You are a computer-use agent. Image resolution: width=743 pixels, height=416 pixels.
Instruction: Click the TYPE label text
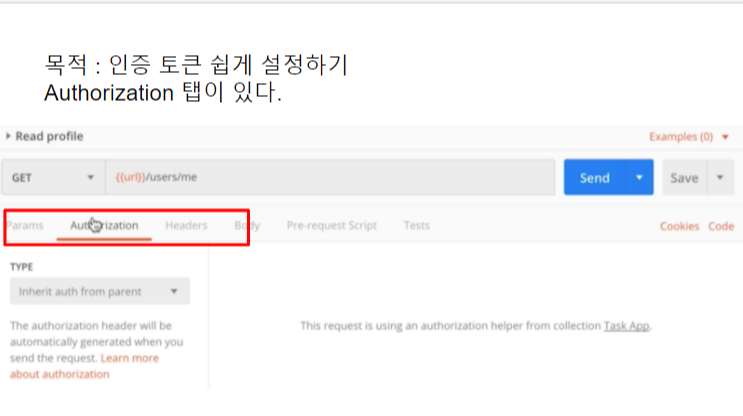click(22, 267)
